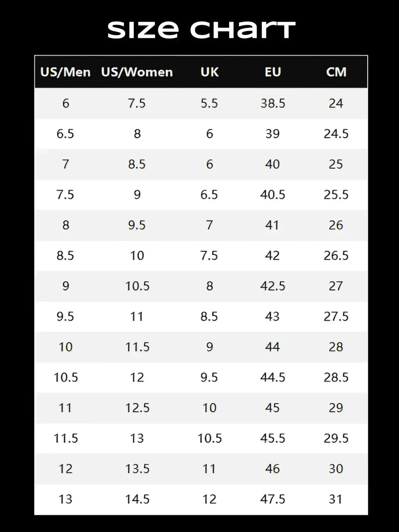Select the CM value 26.5 cell
The width and height of the screenshot is (399, 532).
[x=336, y=255]
